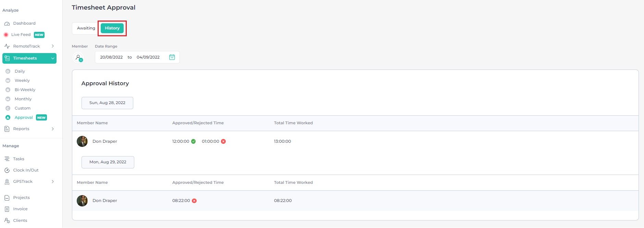The height and width of the screenshot is (228, 644).
Task: Click the red Live Feed dot icon
Action: point(6,35)
